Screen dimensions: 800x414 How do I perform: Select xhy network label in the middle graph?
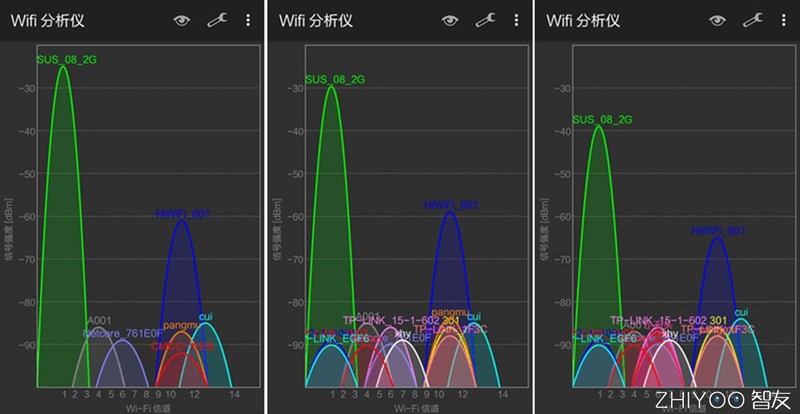tap(403, 334)
